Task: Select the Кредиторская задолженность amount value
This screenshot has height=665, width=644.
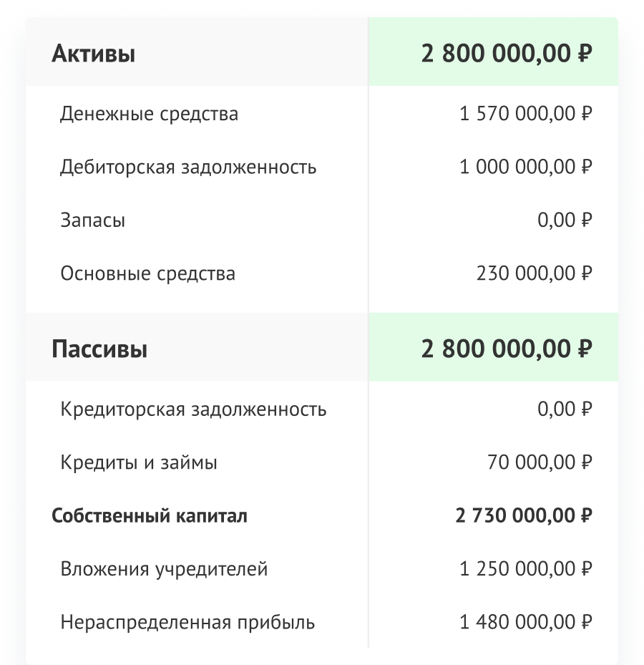Action: 565,409
